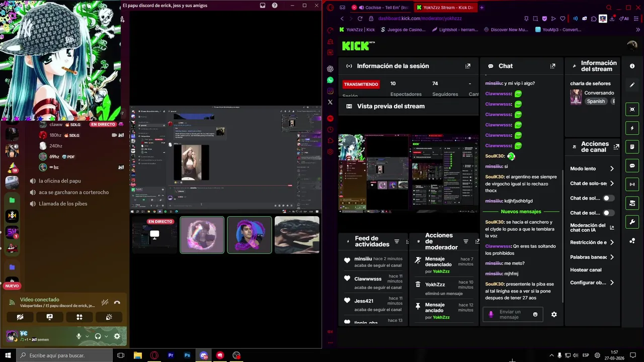Image resolution: width=644 pixels, height=362 pixels.
Task: Open YokhZzz | Kick bookmark
Action: (357, 30)
